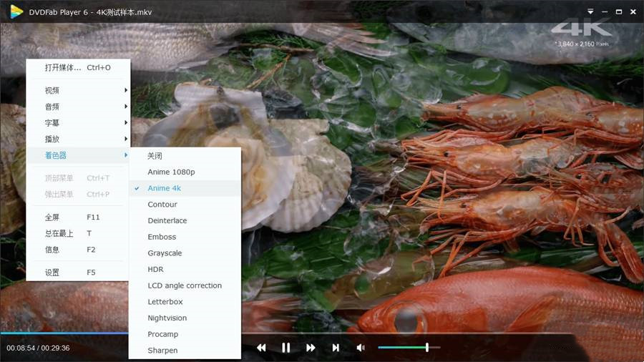Select 全屏 fullscreen menu item
Image resolution: width=644 pixels, height=362 pixels.
tap(78, 217)
